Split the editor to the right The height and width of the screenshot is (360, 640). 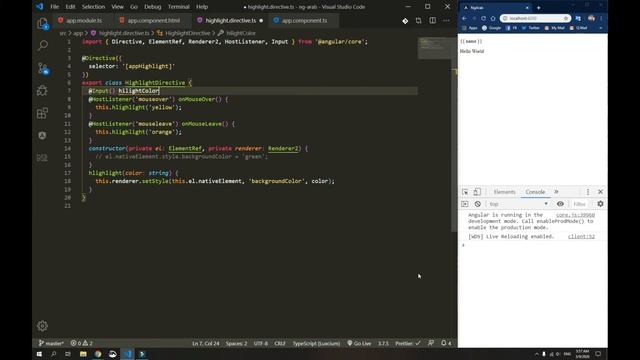click(x=432, y=20)
